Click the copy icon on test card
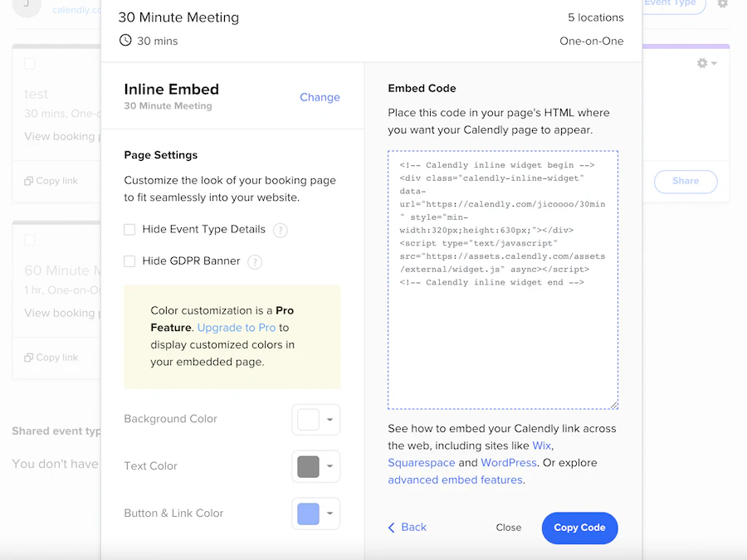This screenshot has width=747, height=560. [29, 181]
